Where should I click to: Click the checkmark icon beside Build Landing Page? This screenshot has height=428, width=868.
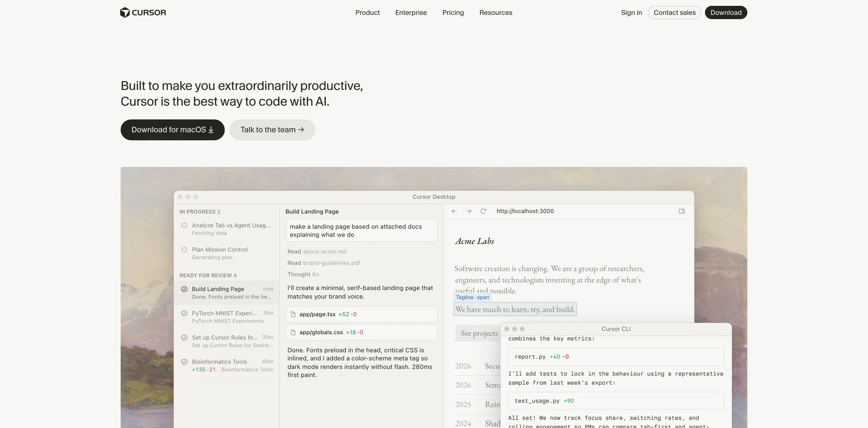tap(184, 289)
